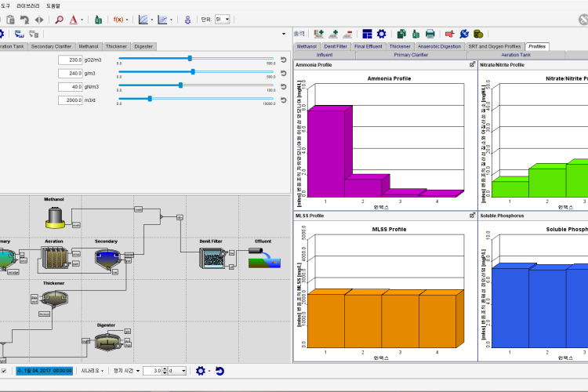Click the green copy documents icon
This screenshot has width=588, height=392.
click(401, 34)
